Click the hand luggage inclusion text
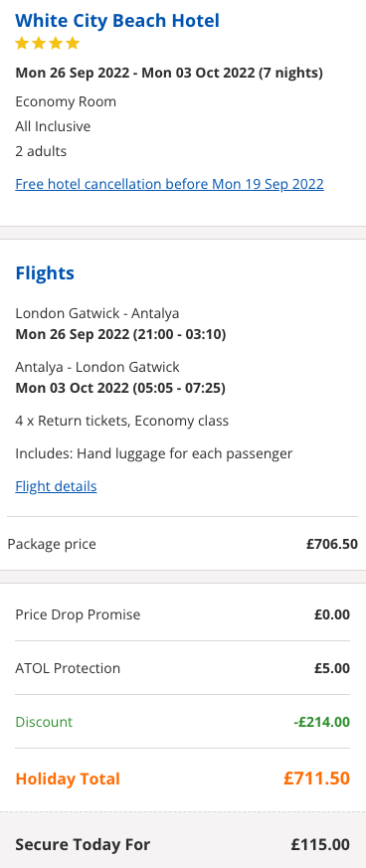 coord(154,454)
